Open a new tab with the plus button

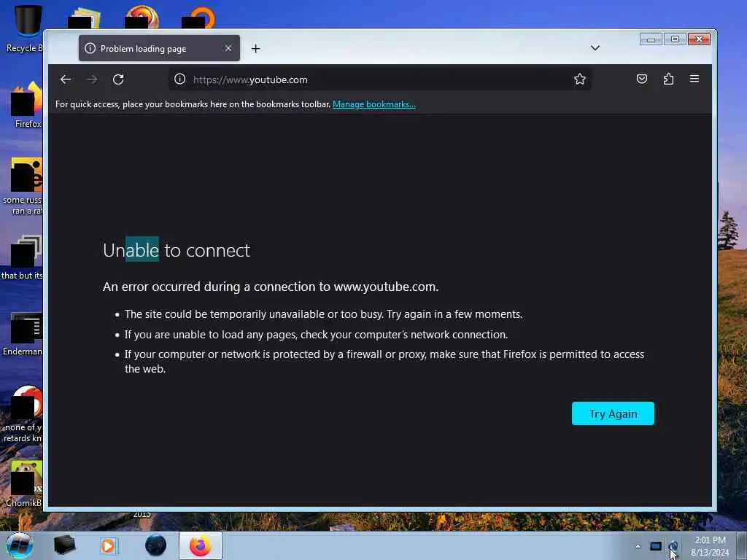point(256,49)
